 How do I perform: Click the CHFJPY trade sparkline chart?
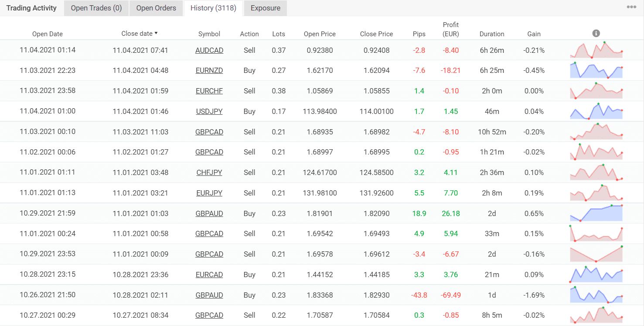coord(596,172)
